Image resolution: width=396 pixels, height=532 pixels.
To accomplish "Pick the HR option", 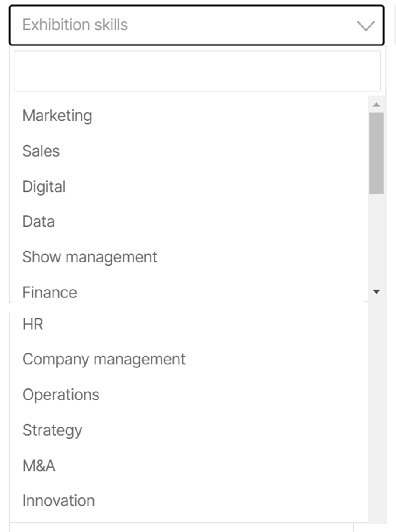I will pyautogui.click(x=33, y=325).
